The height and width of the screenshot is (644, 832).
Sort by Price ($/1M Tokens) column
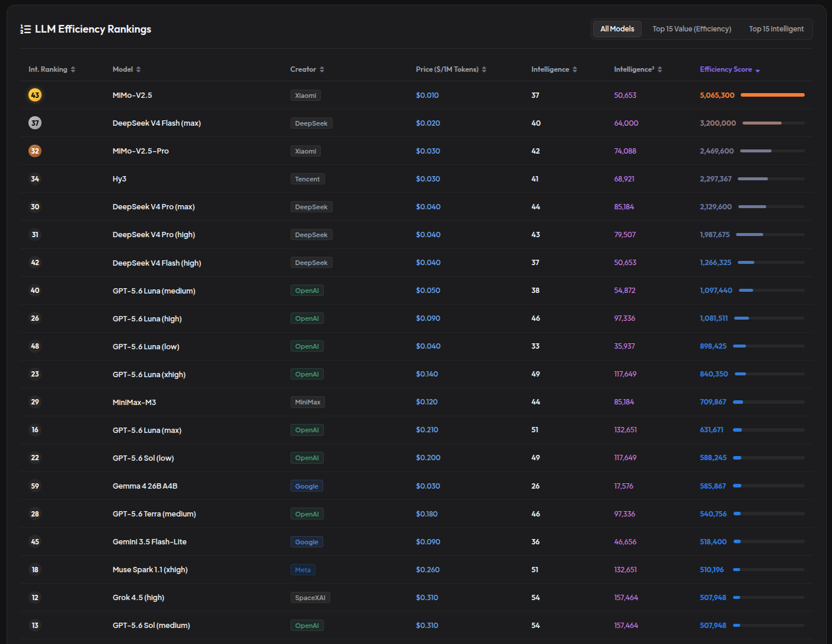click(451, 69)
